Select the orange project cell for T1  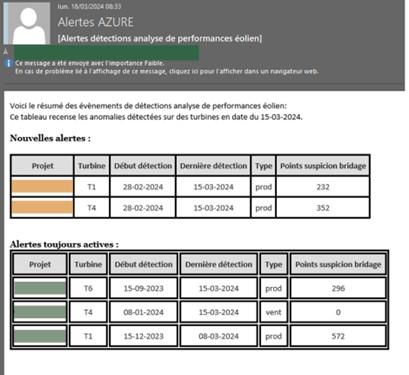(42, 187)
